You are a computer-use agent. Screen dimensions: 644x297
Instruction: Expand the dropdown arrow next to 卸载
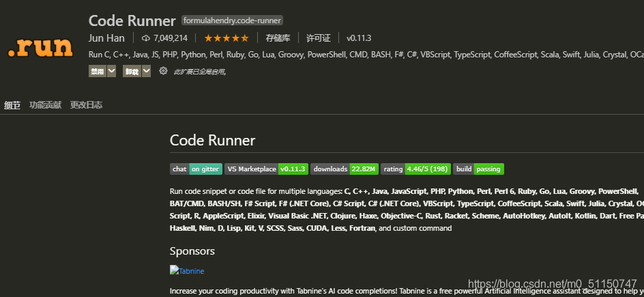tap(146, 71)
